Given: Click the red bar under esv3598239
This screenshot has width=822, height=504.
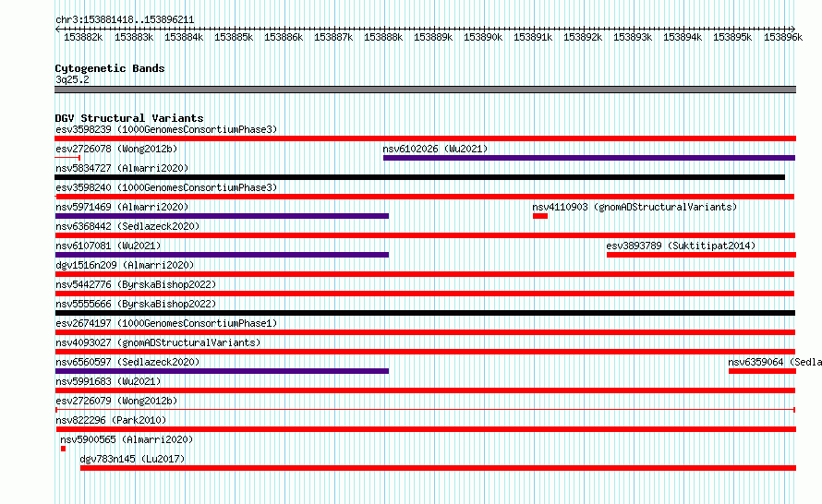Looking at the screenshot, I should pos(425,138).
